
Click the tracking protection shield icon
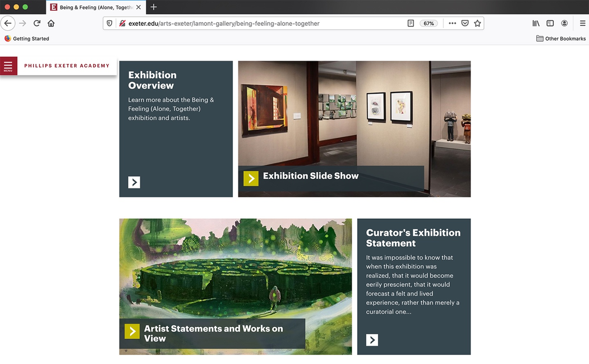point(109,24)
